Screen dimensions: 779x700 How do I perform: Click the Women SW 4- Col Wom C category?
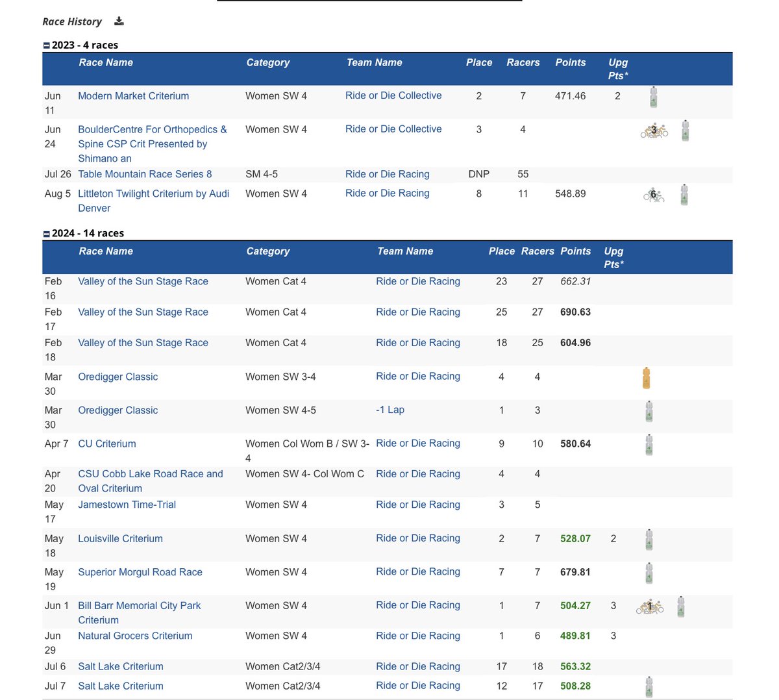[x=304, y=474]
